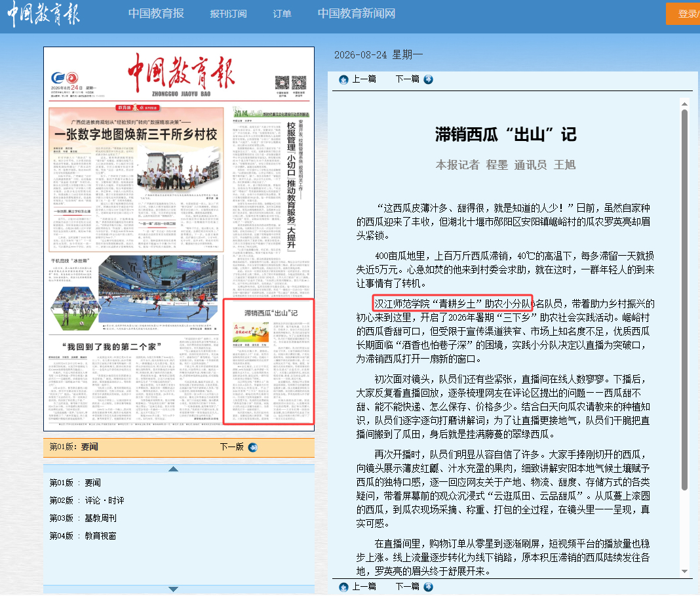The height and width of the screenshot is (596, 700).
Task: Expand page list with down triangle
Action: pyautogui.click(x=173, y=589)
